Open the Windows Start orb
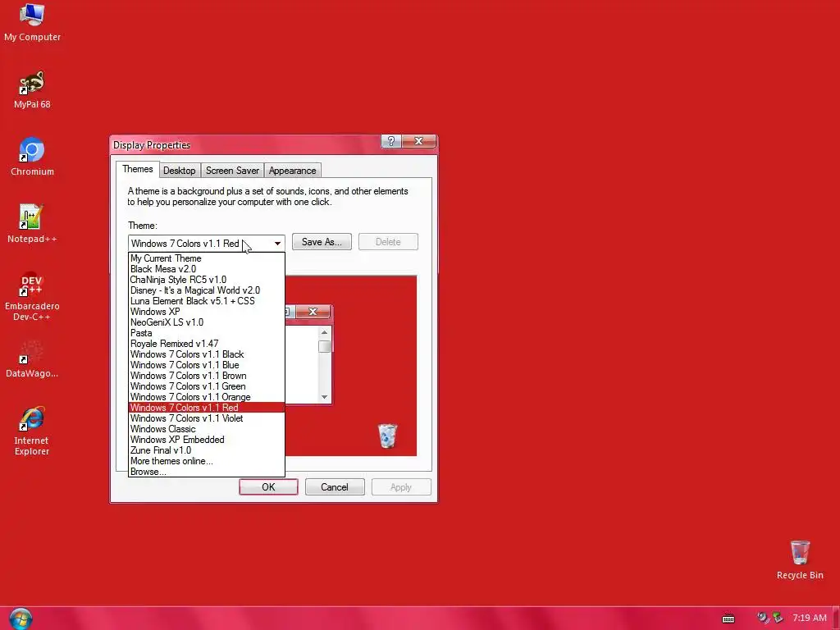The image size is (840, 630). pyautogui.click(x=21, y=619)
